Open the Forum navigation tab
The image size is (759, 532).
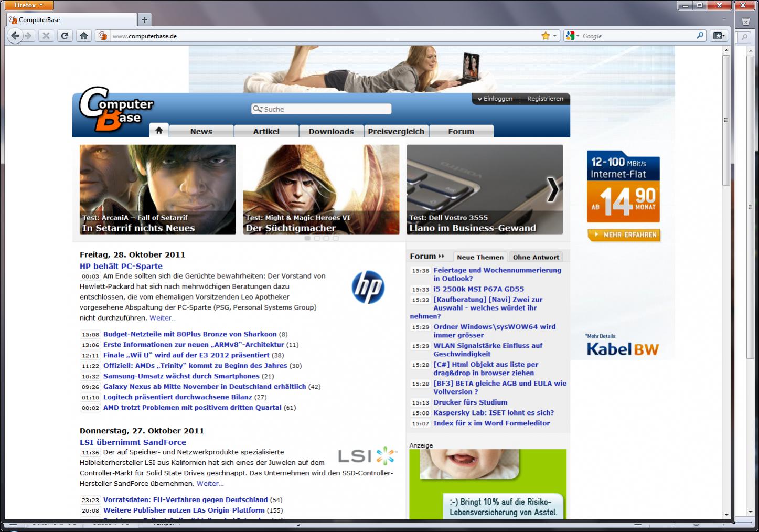461,131
